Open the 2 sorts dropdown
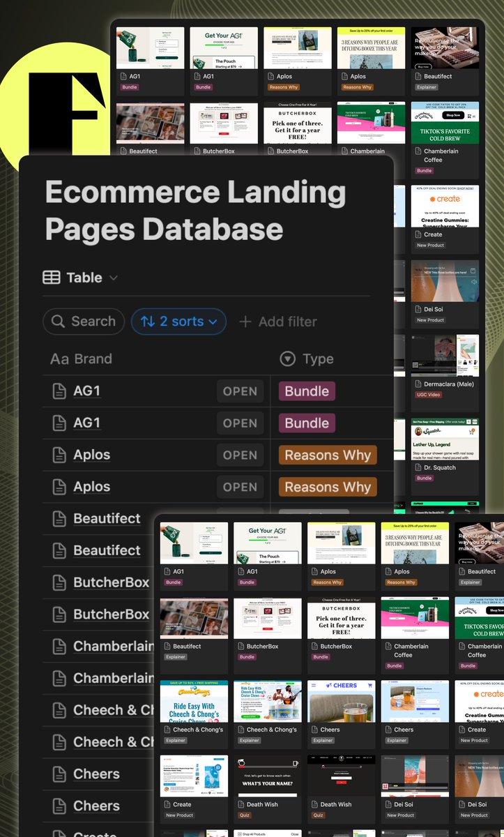 [x=178, y=322]
